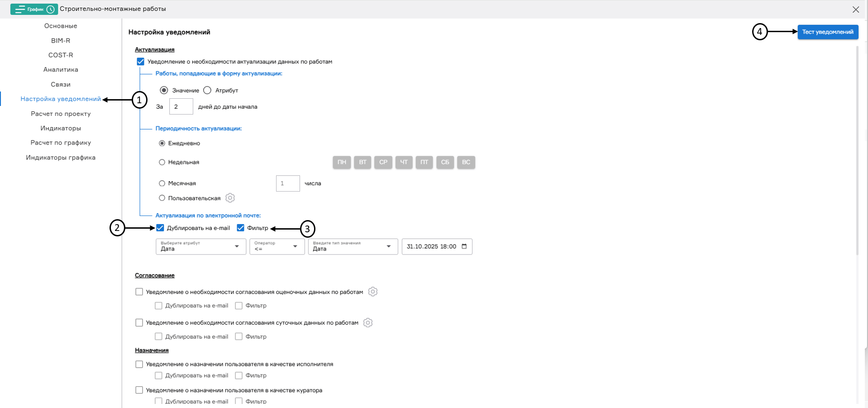The image size is (868, 408).
Task: Uncheck Дублировать на e-mail under Актуализация
Action: [x=160, y=228]
